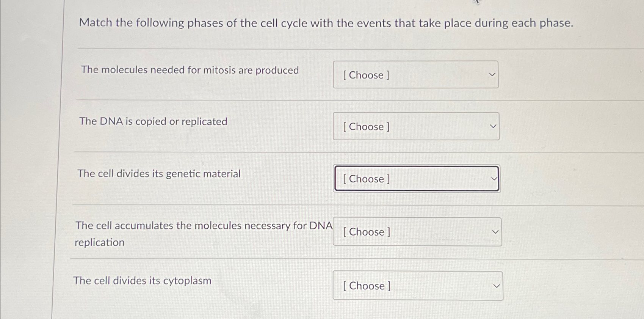Image resolution: width=644 pixels, height=319 pixels.
Task: Open the dropdown for cell divides genetic material
Action: pos(416,178)
